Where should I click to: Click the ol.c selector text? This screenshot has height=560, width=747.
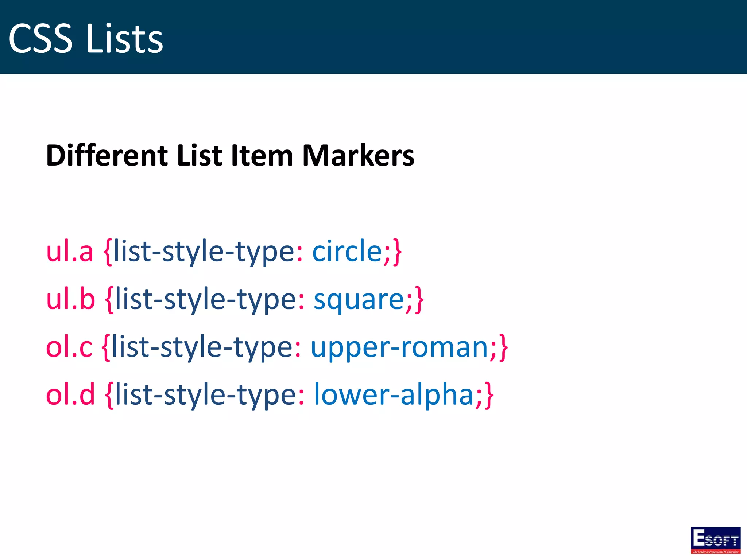(69, 347)
